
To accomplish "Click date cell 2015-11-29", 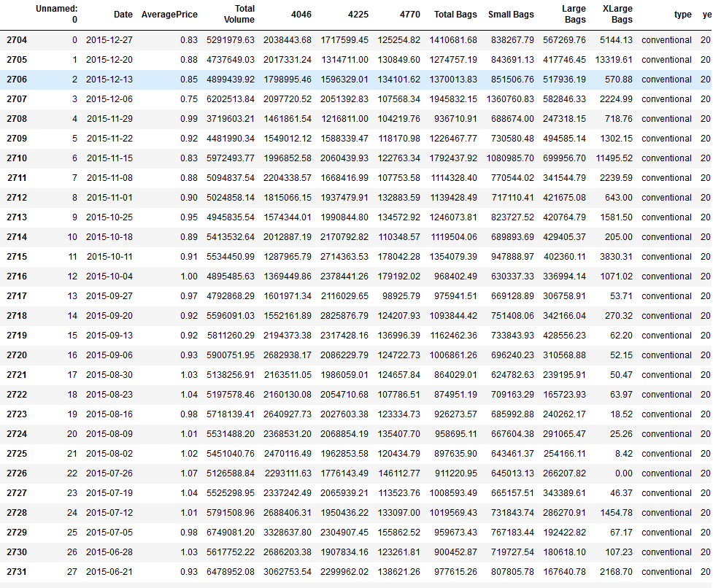I will click(x=109, y=119).
